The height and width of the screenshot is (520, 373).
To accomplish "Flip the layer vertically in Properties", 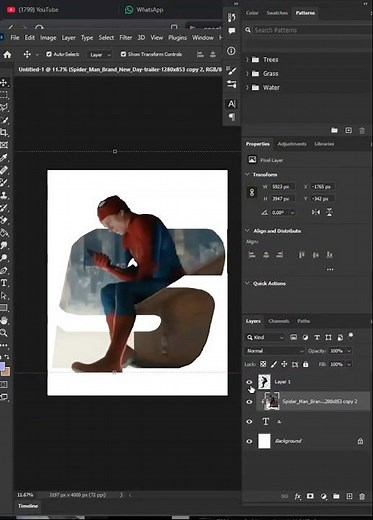I will (329, 212).
